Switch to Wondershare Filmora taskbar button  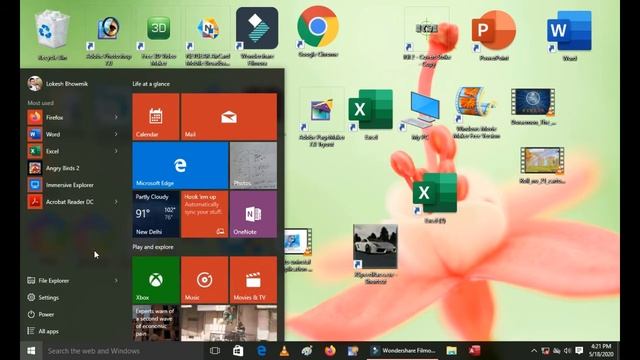tap(403, 351)
